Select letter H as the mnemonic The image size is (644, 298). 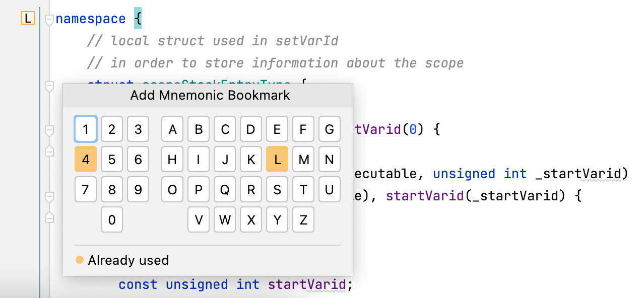pos(172,159)
